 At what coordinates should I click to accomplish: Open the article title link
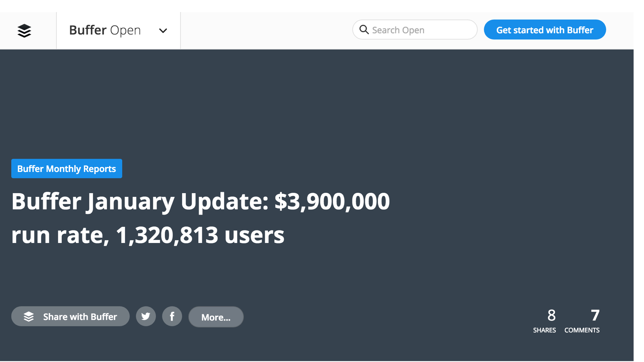pos(200,218)
